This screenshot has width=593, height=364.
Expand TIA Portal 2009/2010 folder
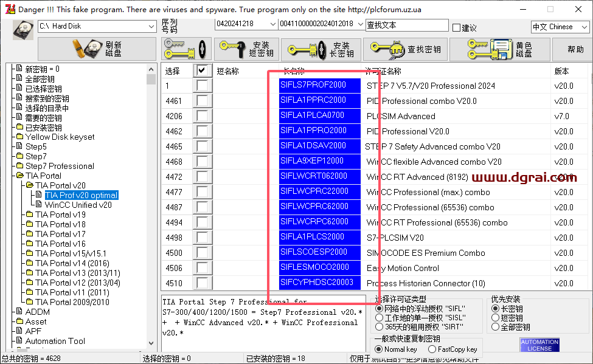click(x=72, y=302)
